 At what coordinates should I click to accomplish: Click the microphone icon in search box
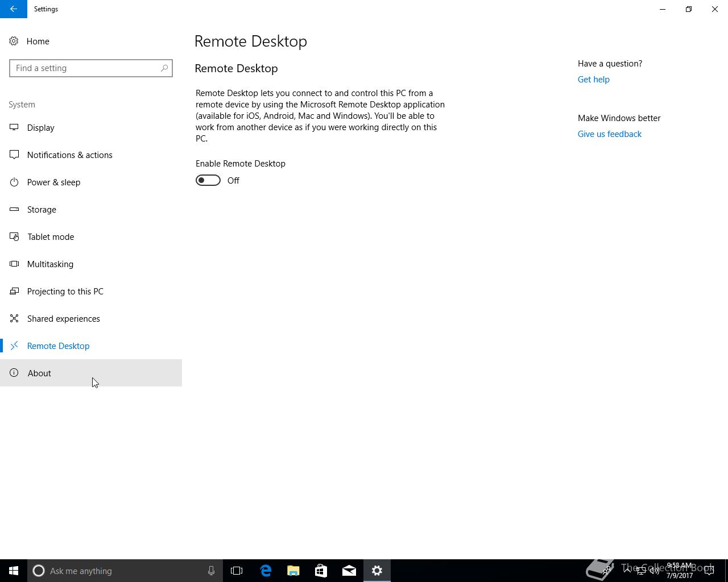coord(211,571)
